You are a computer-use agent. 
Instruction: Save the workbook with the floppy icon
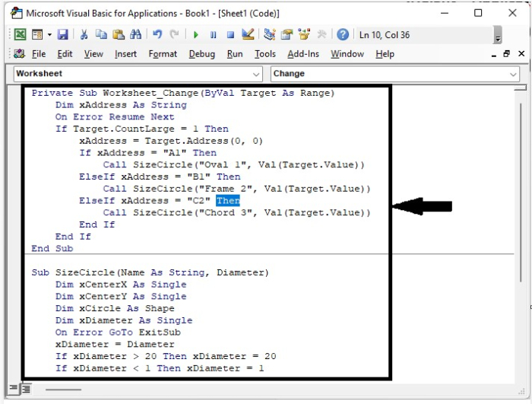click(63, 35)
